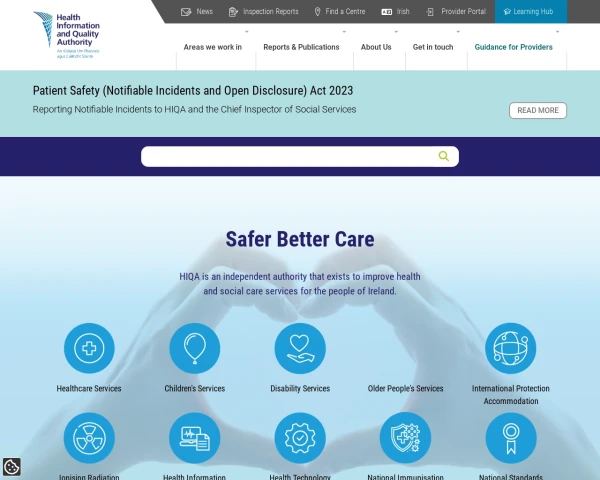Go to Find a Centre
The width and height of the screenshot is (600, 480).
click(x=345, y=11)
